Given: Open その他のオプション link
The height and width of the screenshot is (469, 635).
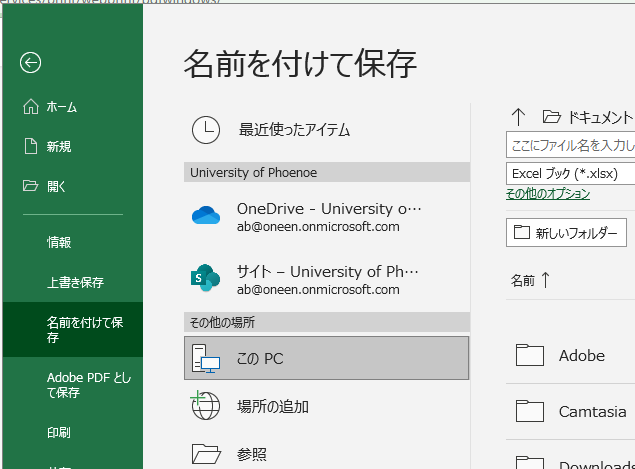Looking at the screenshot, I should tap(548, 194).
